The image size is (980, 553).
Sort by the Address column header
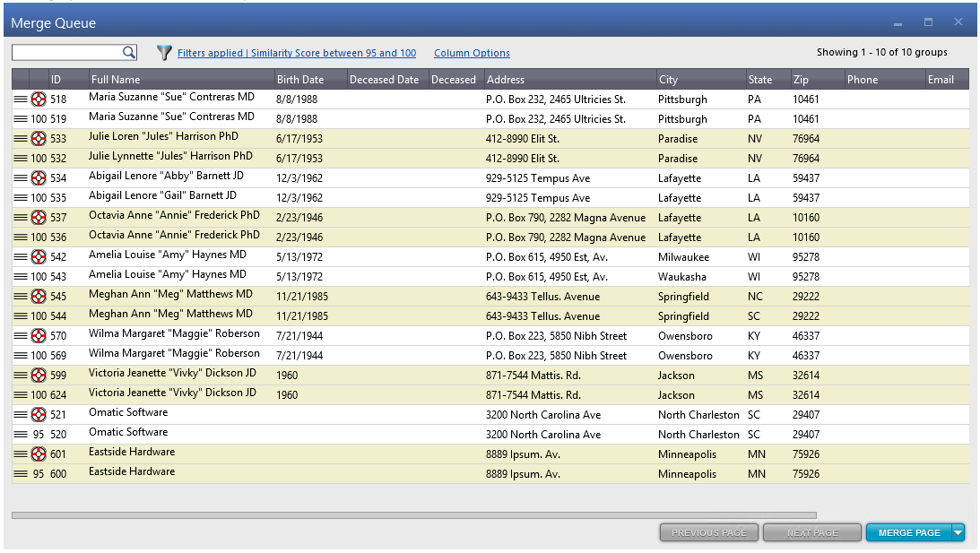[570, 80]
